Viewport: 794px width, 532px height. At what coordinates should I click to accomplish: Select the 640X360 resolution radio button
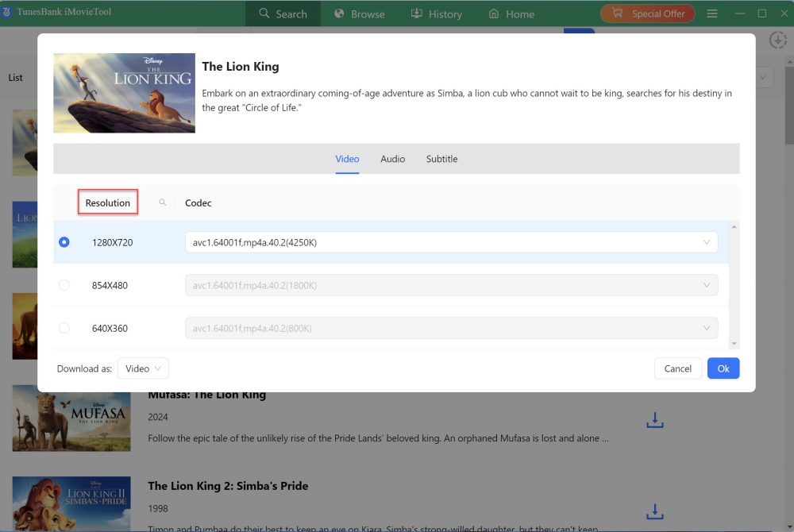pos(64,328)
